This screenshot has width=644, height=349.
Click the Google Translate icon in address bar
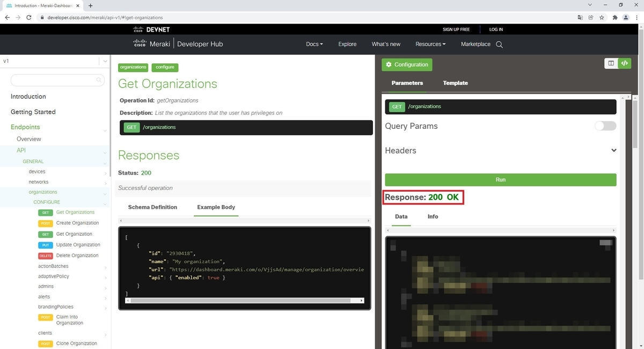pyautogui.click(x=580, y=17)
